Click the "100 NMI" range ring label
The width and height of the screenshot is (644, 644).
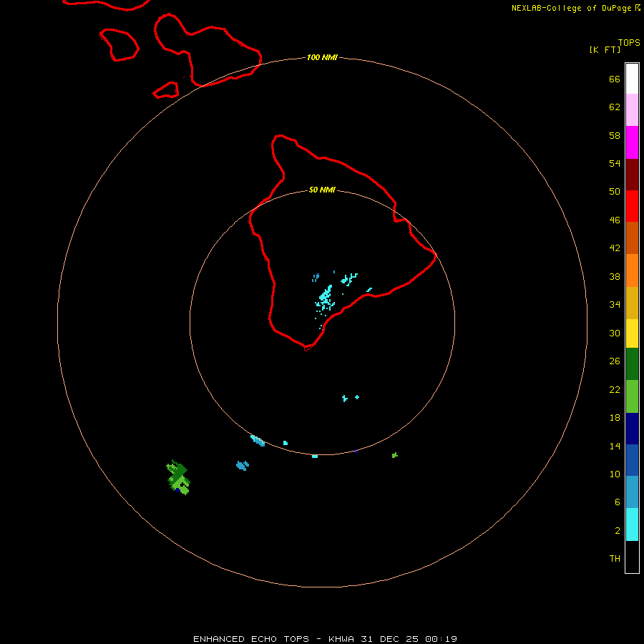click(322, 57)
